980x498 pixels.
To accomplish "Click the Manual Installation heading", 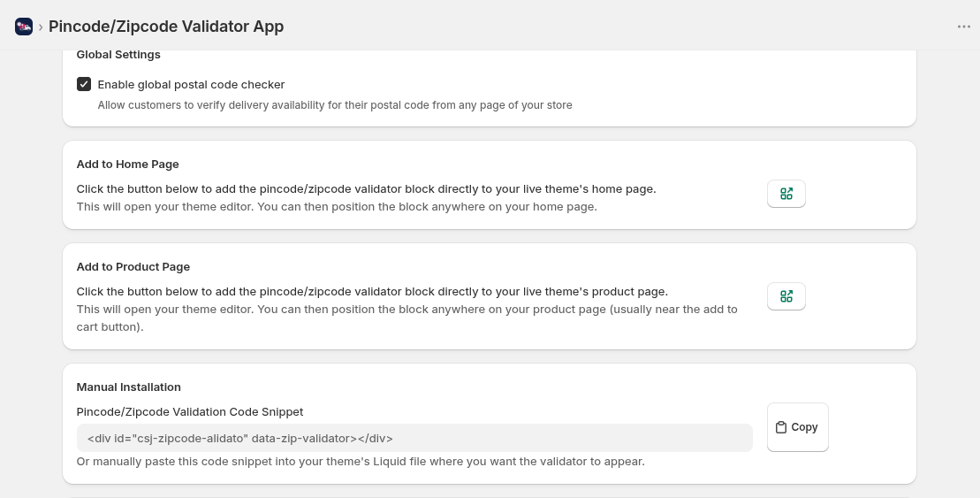I will (x=129, y=387).
